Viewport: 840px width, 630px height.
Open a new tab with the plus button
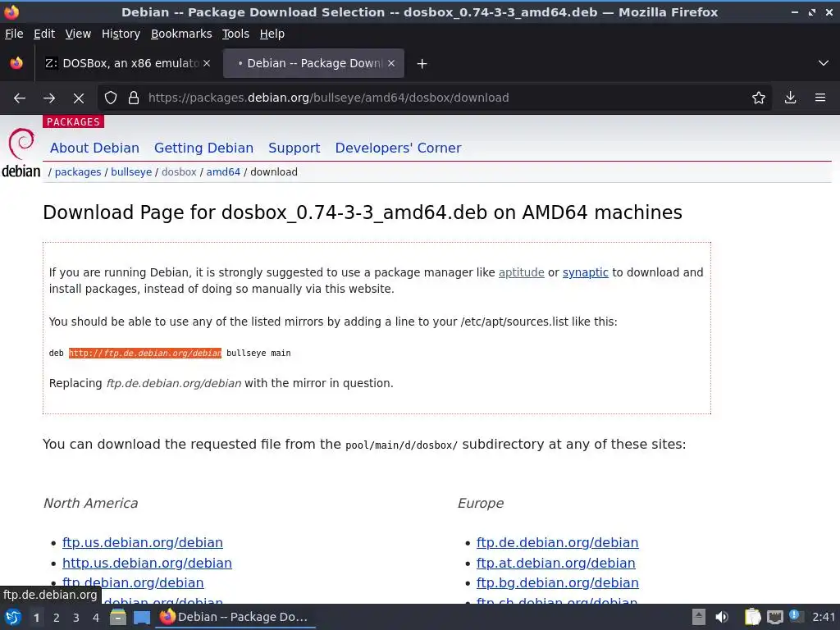422,64
